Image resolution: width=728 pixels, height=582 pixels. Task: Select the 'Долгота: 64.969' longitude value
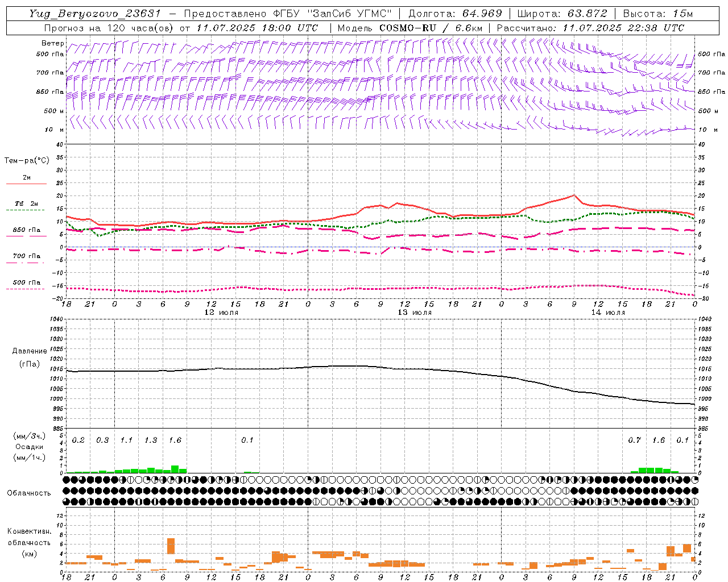point(456,14)
